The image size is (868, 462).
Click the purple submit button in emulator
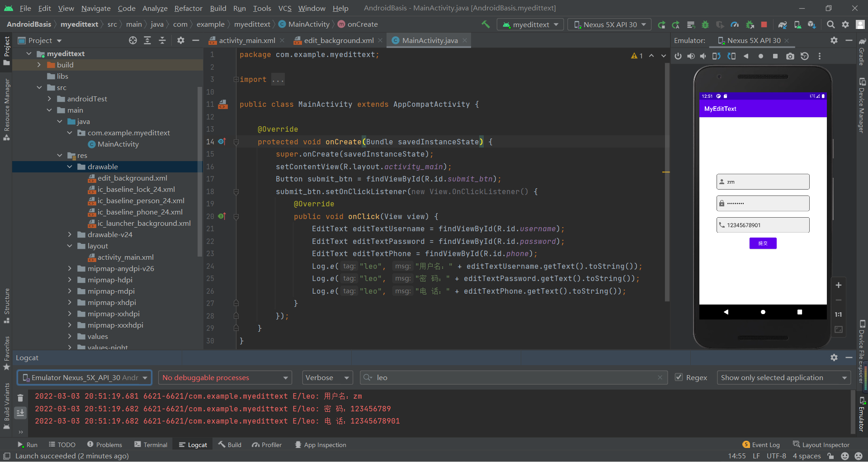coord(763,243)
